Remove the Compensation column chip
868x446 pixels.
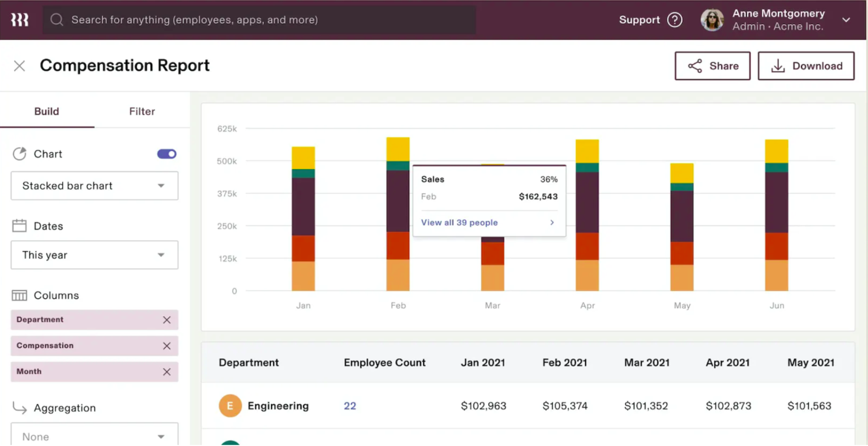click(167, 346)
